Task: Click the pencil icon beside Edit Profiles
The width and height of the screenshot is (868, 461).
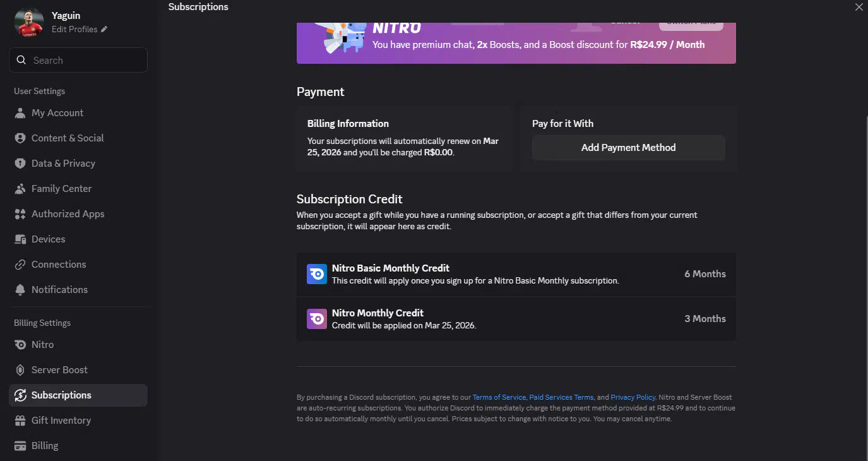Action: [x=104, y=29]
